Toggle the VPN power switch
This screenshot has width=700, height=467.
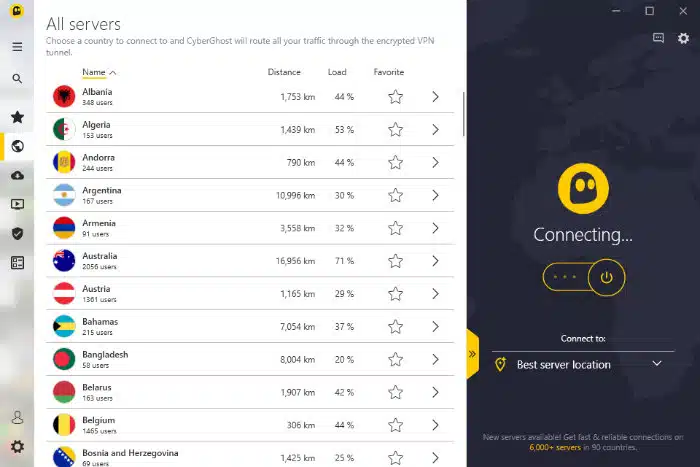point(584,277)
